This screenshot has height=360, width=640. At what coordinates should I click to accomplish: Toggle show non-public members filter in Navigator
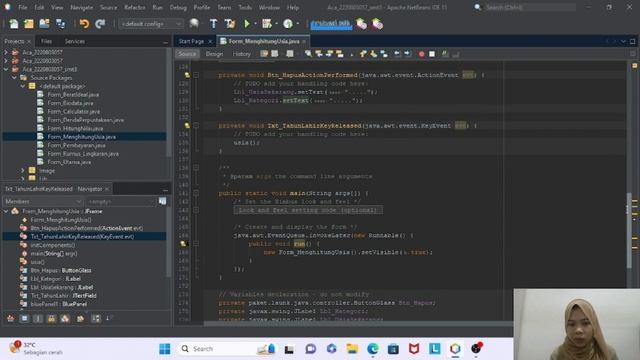point(51,318)
